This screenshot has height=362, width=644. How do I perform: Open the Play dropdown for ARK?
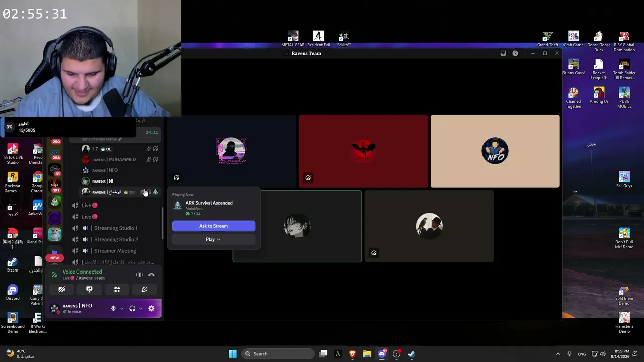[213, 239]
